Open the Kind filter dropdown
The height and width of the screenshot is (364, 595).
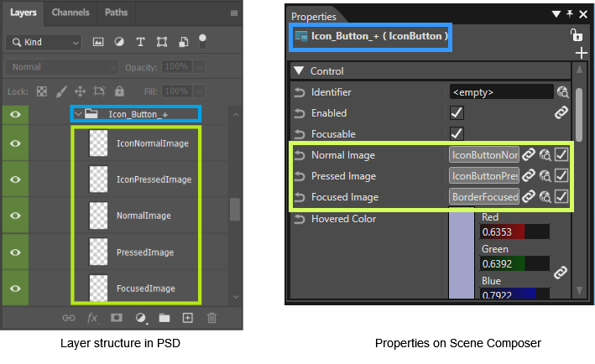tap(44, 42)
